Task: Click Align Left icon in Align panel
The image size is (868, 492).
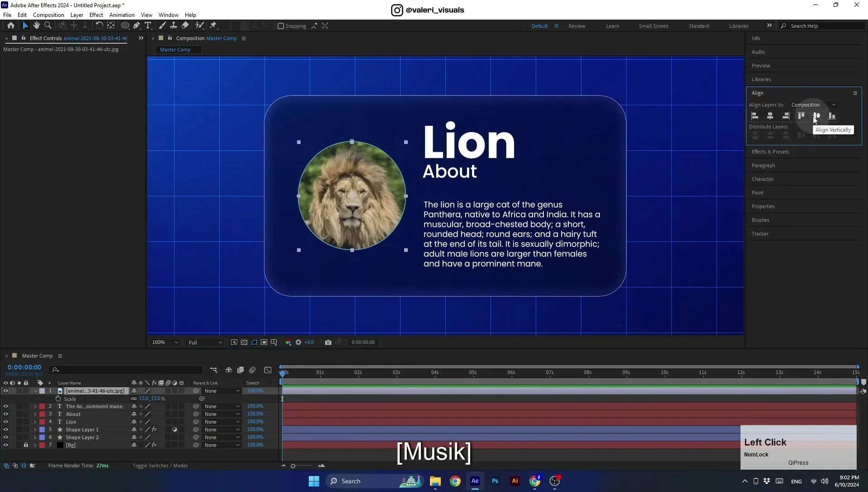Action: click(x=755, y=116)
